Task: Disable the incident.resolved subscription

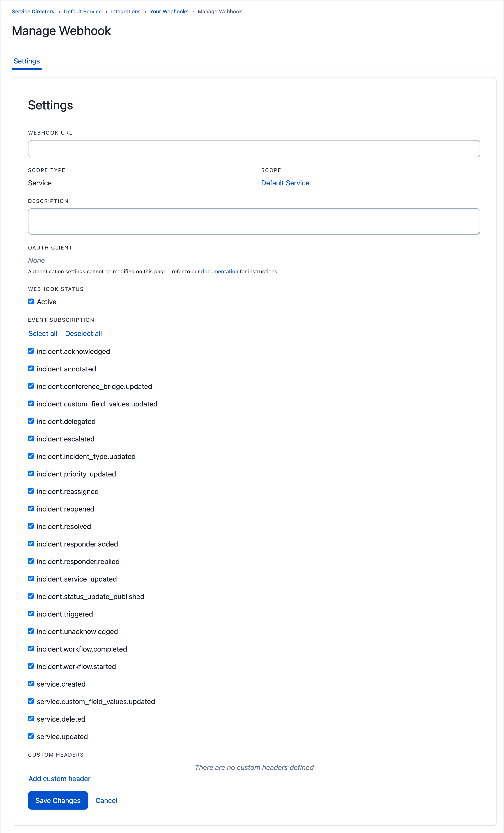Action: (x=31, y=526)
